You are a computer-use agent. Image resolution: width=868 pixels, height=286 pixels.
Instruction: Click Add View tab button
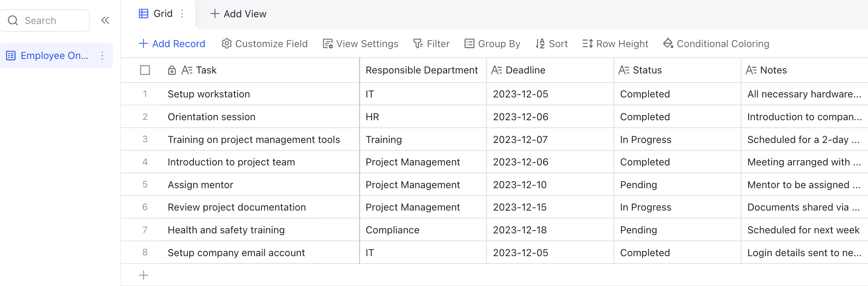[x=238, y=14]
